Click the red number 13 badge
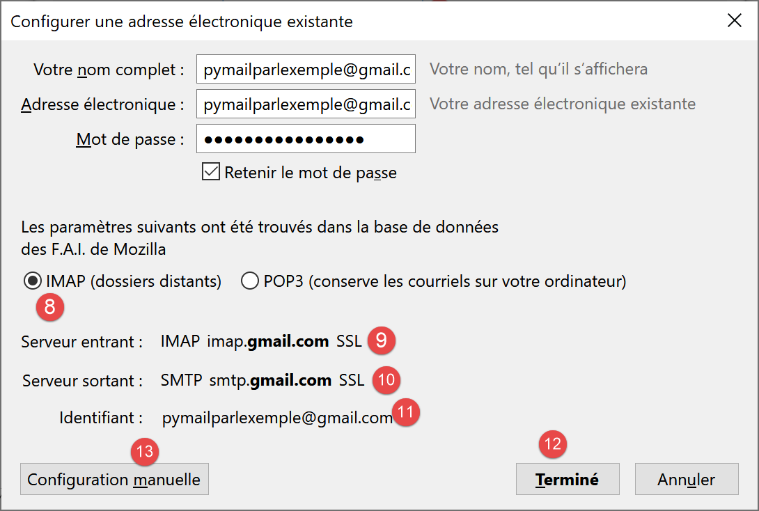 (x=145, y=452)
